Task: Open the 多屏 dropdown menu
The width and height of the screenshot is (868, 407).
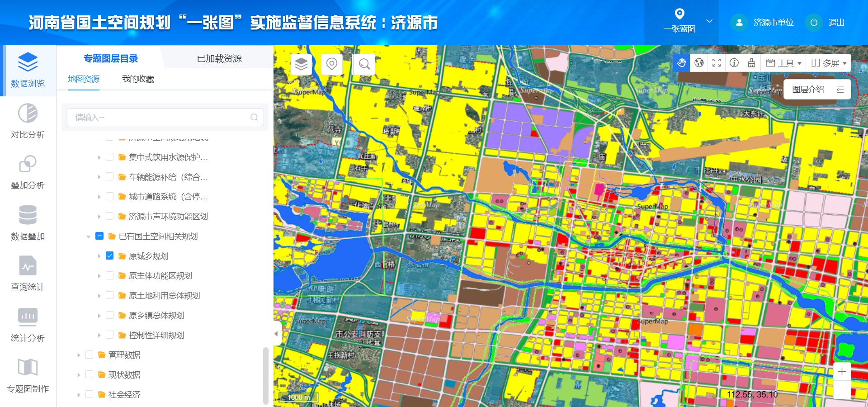Action: pyautogui.click(x=829, y=63)
